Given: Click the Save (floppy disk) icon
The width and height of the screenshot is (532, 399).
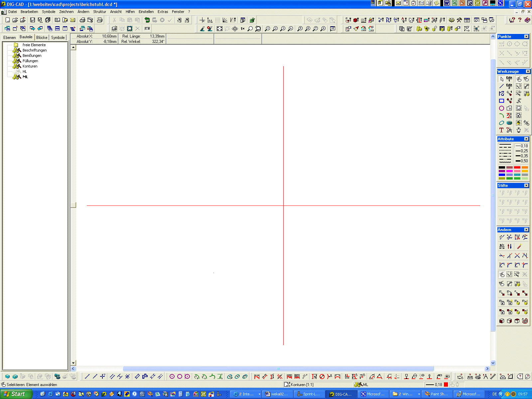Looking at the screenshot, I should [x=32, y=20].
